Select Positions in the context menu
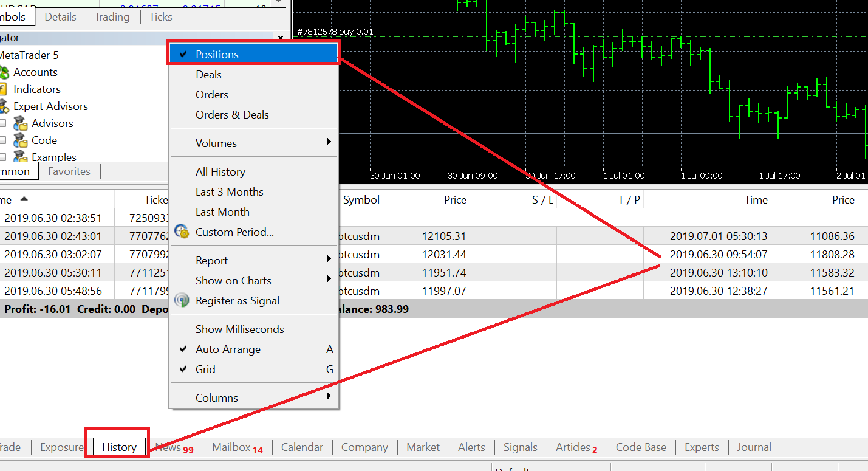 pyautogui.click(x=253, y=54)
